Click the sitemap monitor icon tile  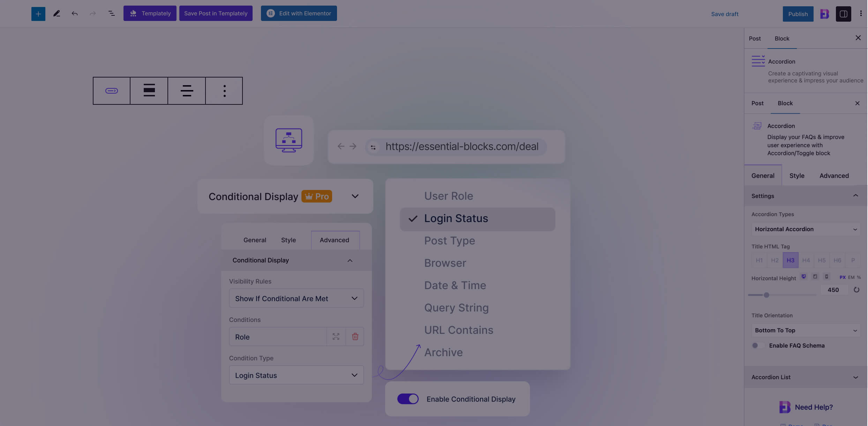(x=289, y=140)
